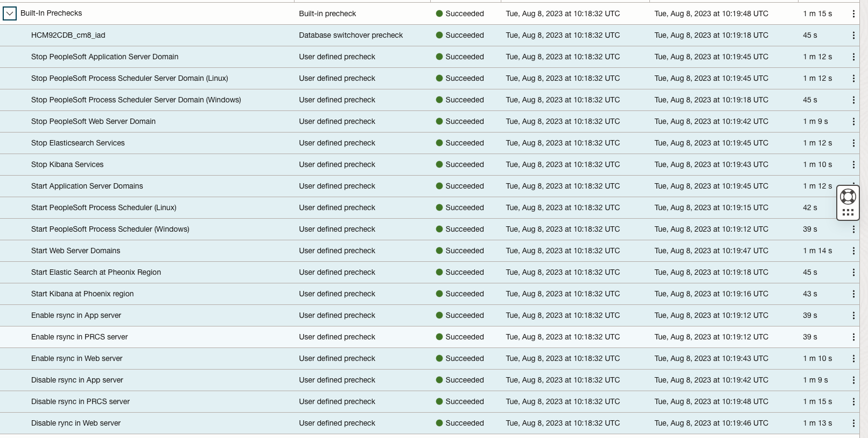Open actions menu for HCM92CDB_cm8_iad row
The height and width of the screenshot is (438, 868).
pos(853,35)
